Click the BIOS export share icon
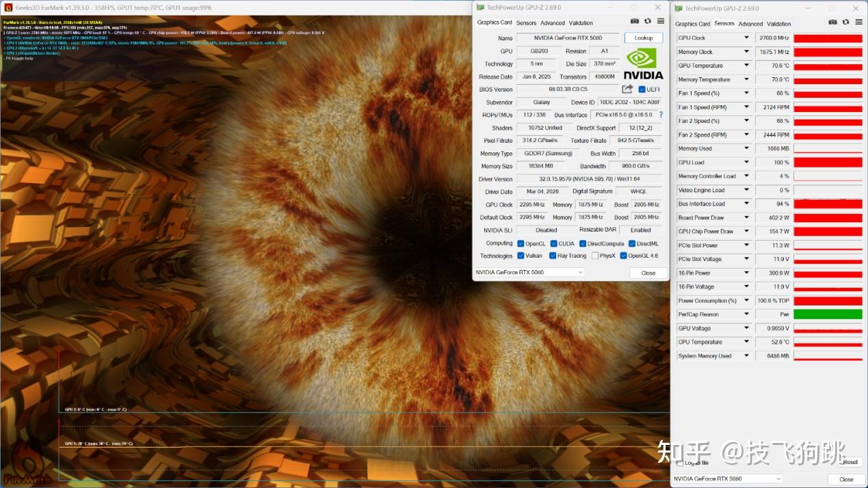Screen dimensions: 868x488 [x=627, y=89]
